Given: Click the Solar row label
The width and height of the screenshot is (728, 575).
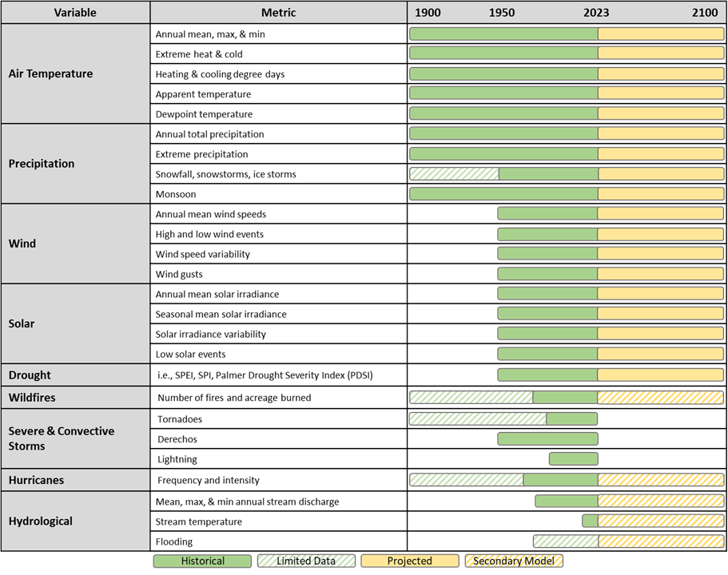Looking at the screenshot, I should click(x=21, y=323).
